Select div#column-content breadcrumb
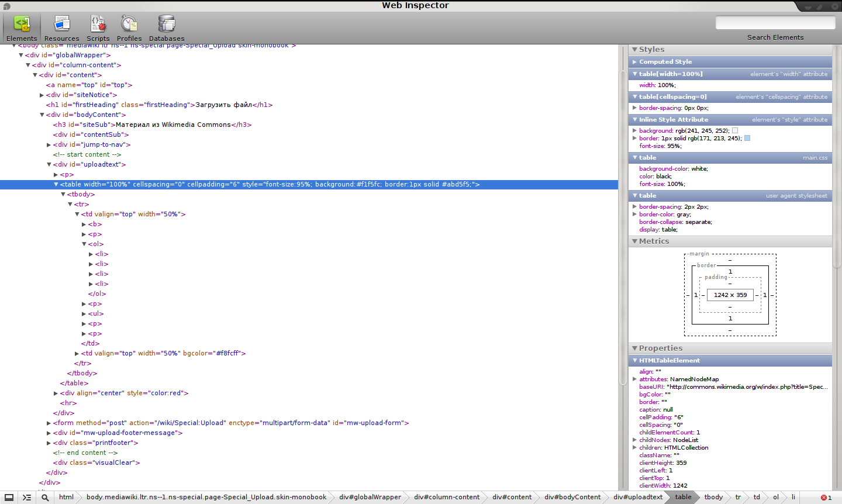This screenshot has width=842, height=504. click(447, 497)
